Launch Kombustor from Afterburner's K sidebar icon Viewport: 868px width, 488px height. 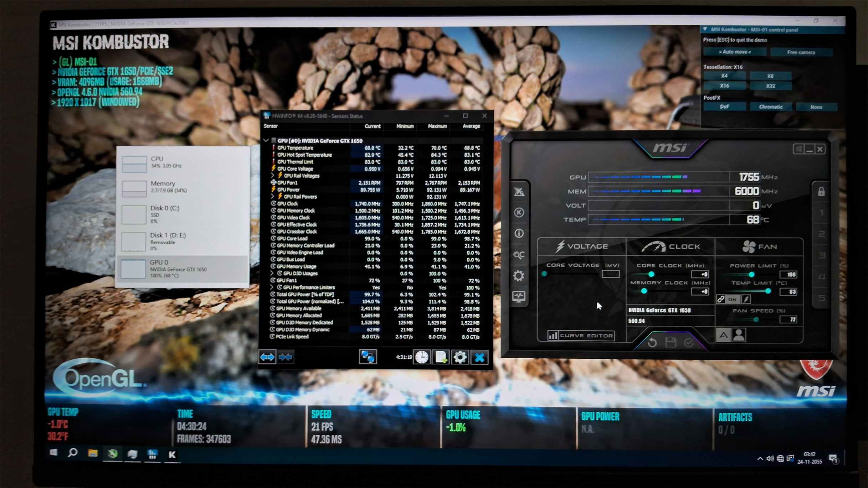[519, 213]
